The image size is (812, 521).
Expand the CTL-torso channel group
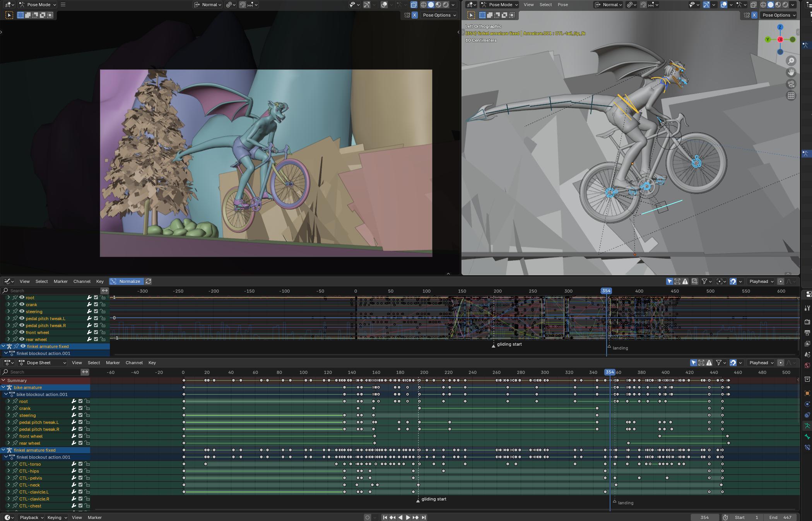tap(9, 464)
